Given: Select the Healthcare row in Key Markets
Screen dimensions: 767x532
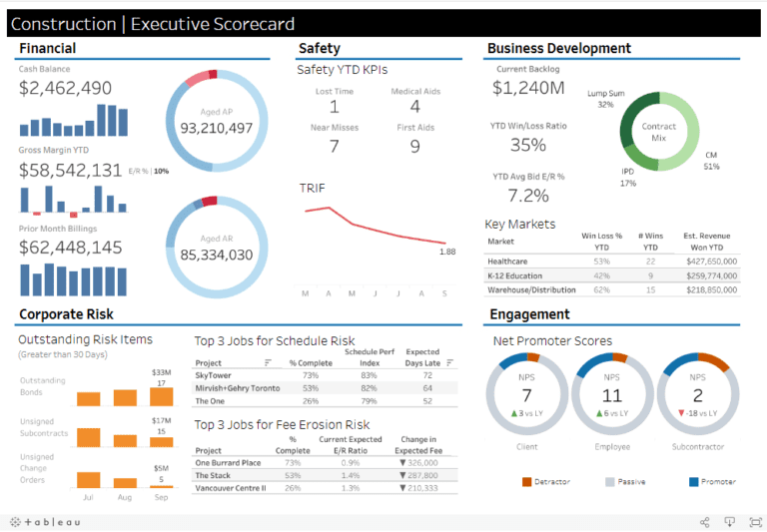Looking at the screenshot, I should 612,262.
